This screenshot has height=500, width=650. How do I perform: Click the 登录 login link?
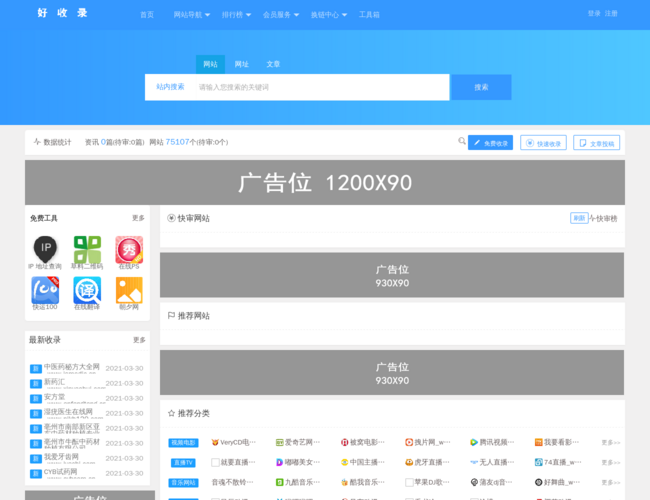[594, 13]
